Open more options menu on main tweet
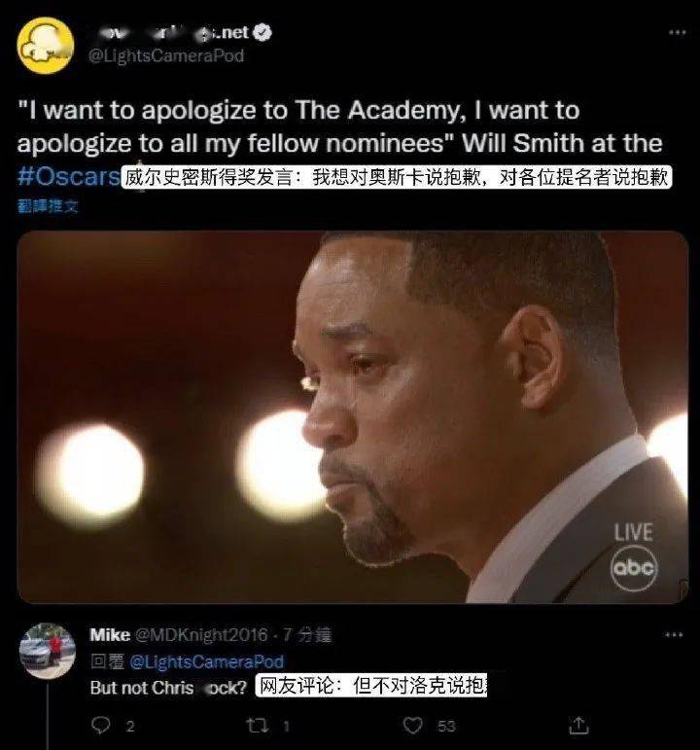 tap(677, 32)
